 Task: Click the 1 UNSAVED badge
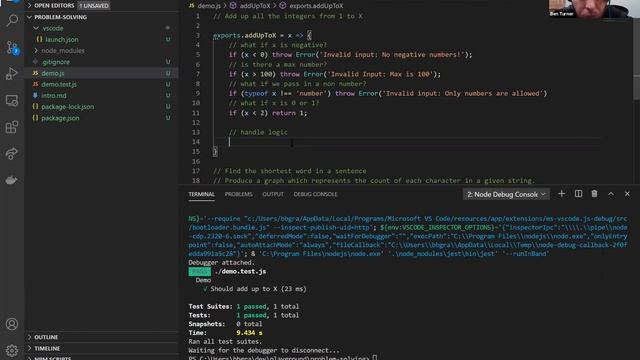(94, 6)
